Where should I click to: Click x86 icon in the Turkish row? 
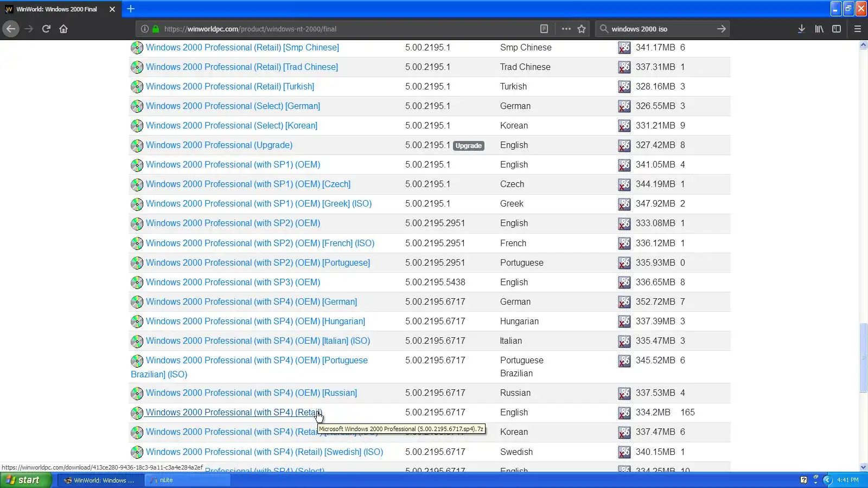(624, 87)
